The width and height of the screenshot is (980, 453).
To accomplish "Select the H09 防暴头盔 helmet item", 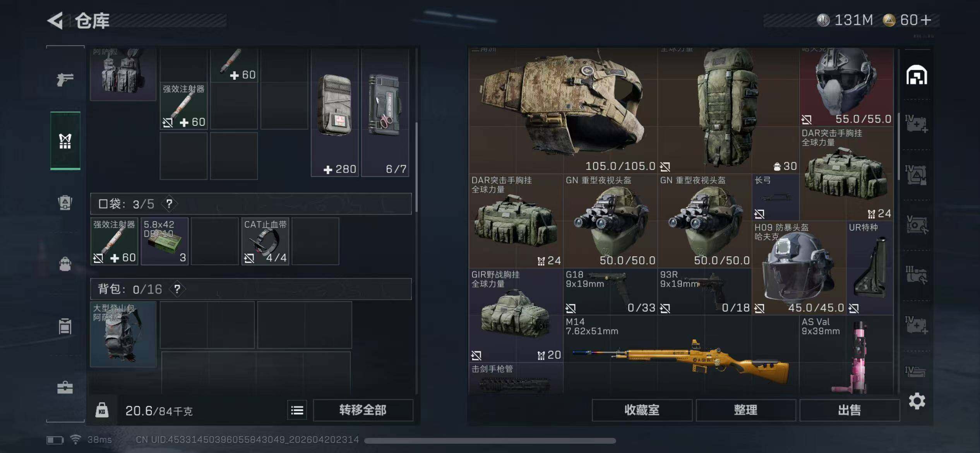I will coord(799,268).
